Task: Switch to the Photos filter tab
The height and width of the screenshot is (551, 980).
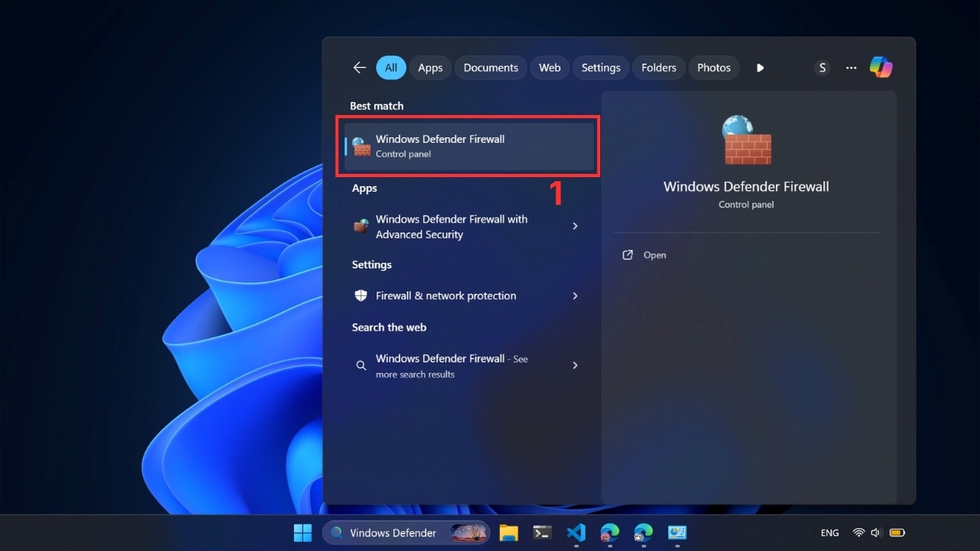Action: [x=714, y=68]
